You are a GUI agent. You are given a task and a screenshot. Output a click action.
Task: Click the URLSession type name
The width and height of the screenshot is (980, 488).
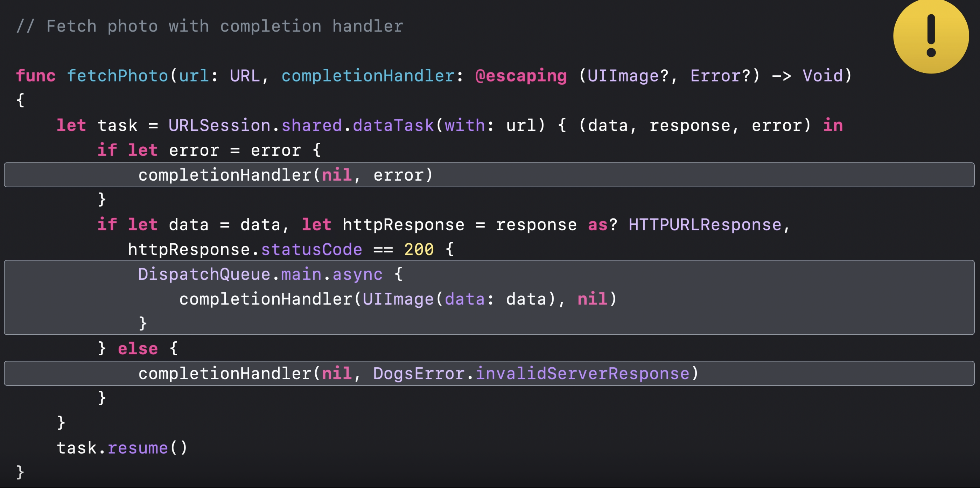(219, 125)
